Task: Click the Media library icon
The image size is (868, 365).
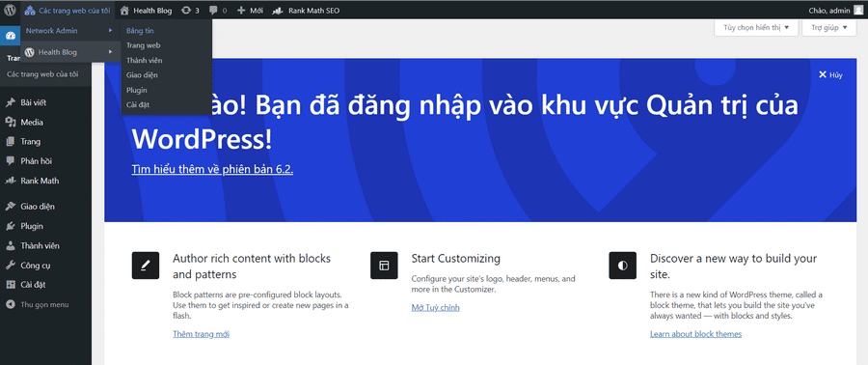Action: coord(10,123)
